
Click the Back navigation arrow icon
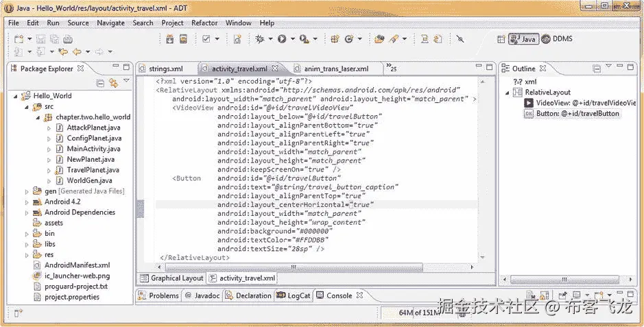(77, 51)
